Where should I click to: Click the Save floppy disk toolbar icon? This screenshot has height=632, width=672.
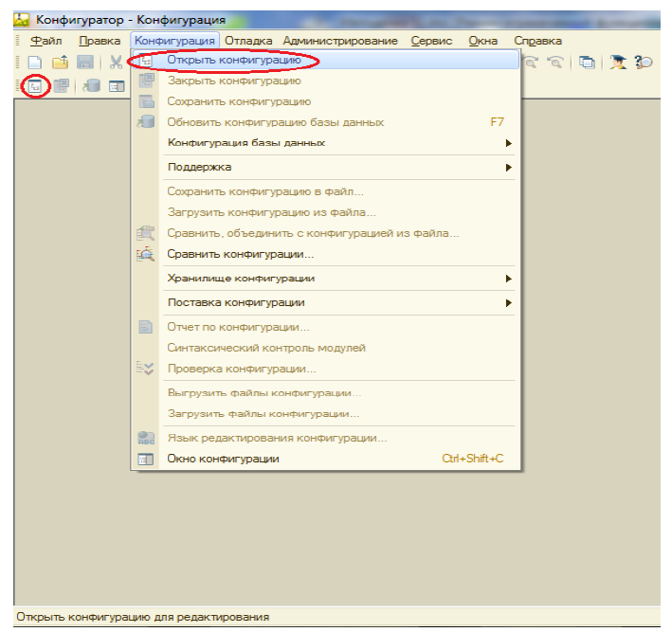(85, 63)
